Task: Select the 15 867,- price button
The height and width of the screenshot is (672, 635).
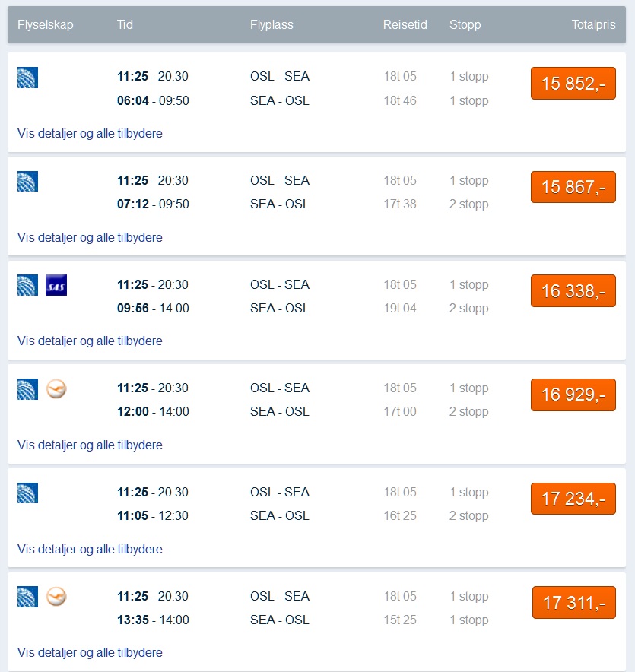Action: click(x=573, y=187)
